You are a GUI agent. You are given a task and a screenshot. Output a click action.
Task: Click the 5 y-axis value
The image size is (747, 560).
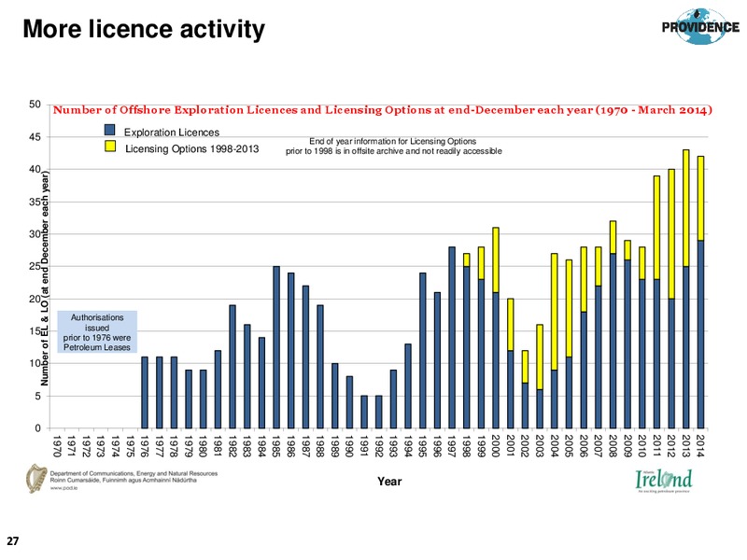point(38,396)
